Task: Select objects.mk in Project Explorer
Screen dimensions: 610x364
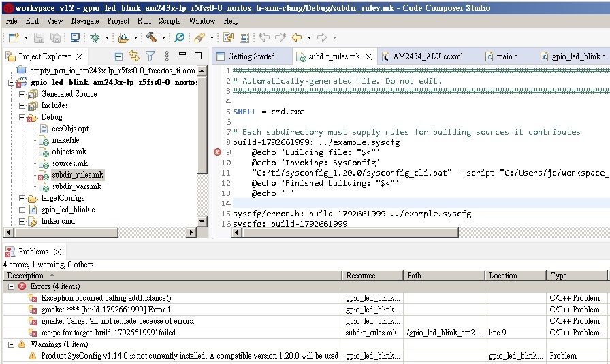Action: tap(69, 152)
